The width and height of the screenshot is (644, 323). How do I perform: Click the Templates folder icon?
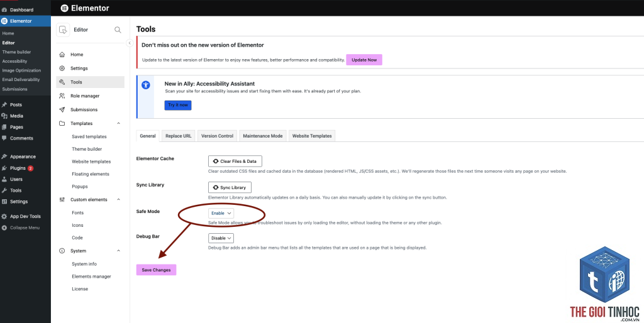click(x=62, y=123)
